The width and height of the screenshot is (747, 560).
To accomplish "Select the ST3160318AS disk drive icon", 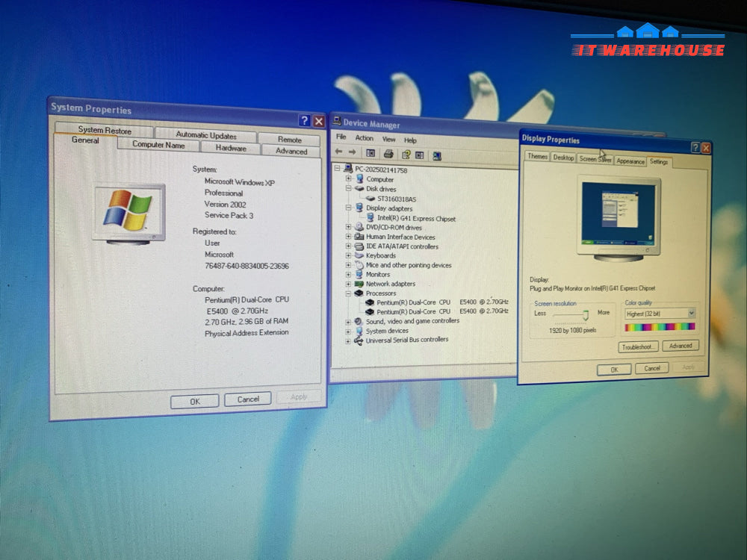I will coord(370,199).
